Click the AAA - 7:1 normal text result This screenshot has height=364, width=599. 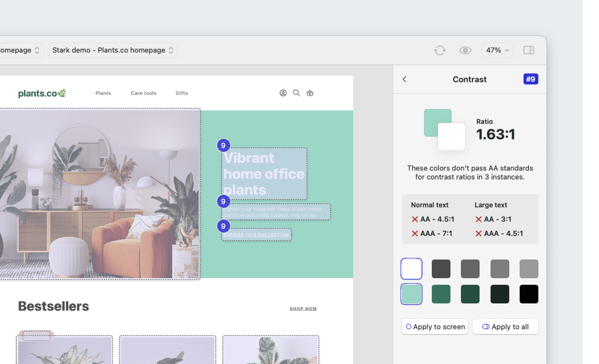point(432,234)
